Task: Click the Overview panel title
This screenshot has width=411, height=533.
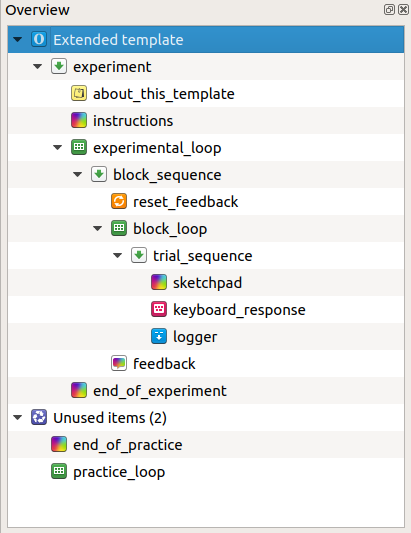Action: click(x=37, y=10)
